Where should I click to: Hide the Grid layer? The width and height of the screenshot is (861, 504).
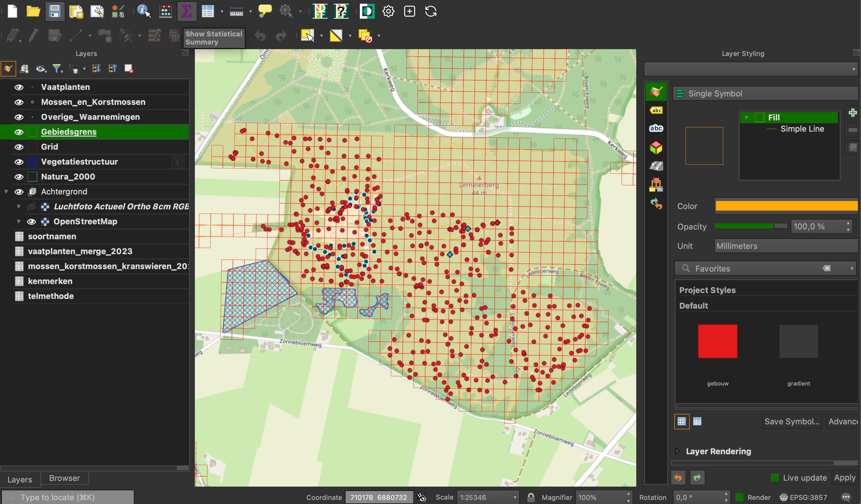[x=19, y=147]
